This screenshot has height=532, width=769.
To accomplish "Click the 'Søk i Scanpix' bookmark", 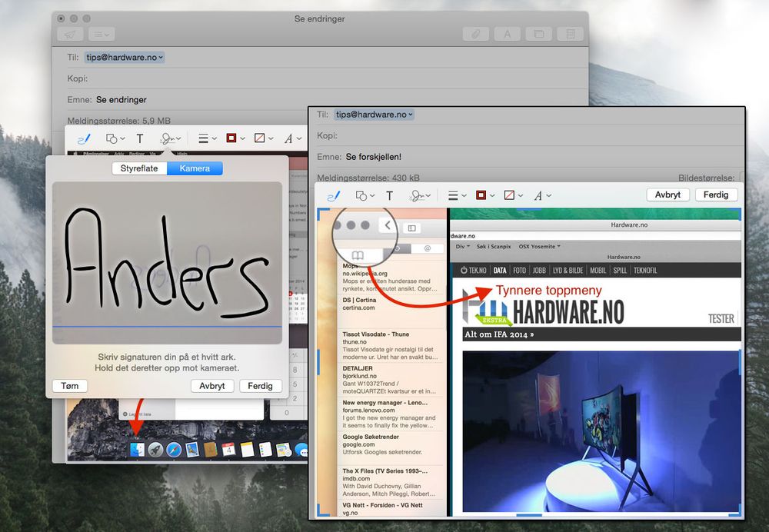I will (494, 247).
